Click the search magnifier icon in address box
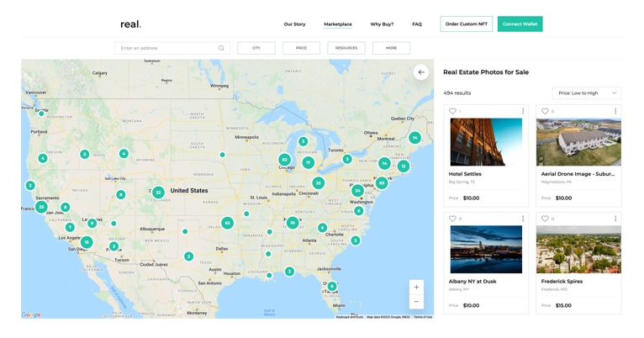Viewport: 644px width, 338px height. point(221,48)
